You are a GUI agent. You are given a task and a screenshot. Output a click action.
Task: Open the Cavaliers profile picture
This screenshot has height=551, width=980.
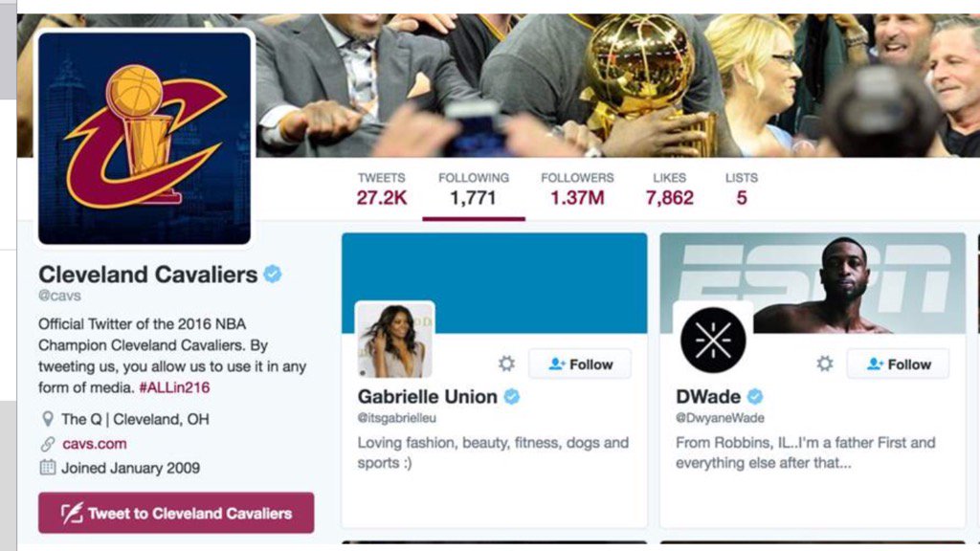click(x=145, y=138)
